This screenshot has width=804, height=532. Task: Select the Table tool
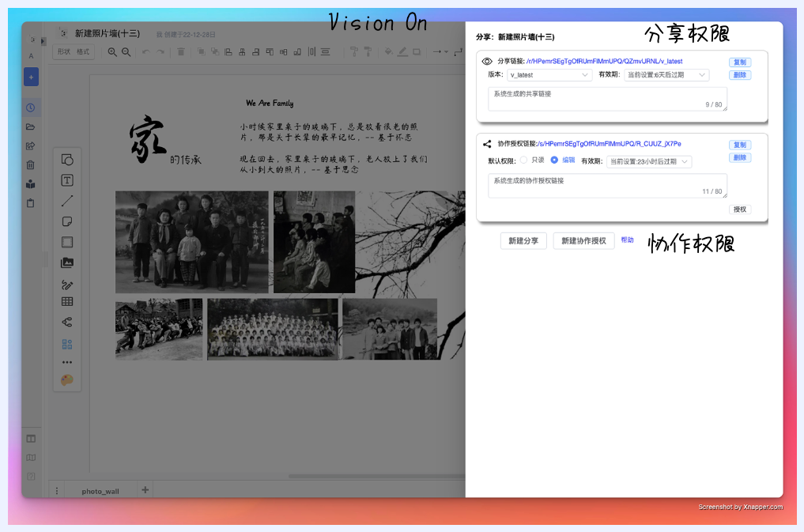pyautogui.click(x=67, y=301)
